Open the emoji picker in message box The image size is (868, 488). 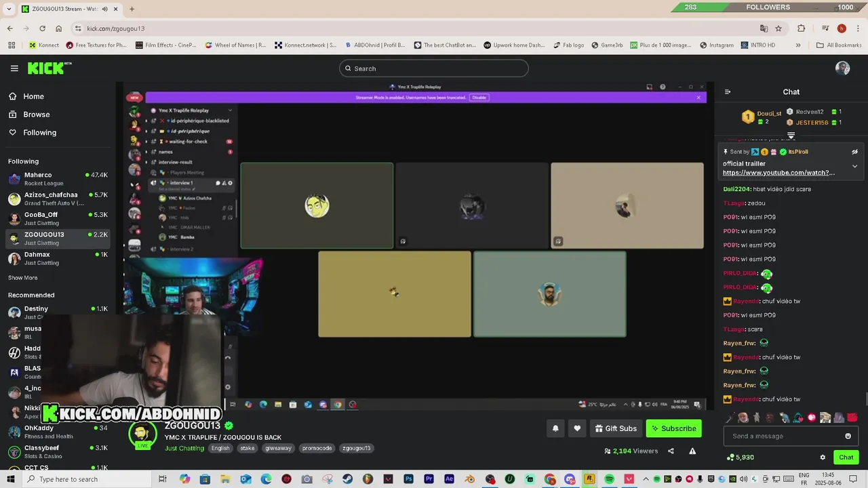point(848,436)
